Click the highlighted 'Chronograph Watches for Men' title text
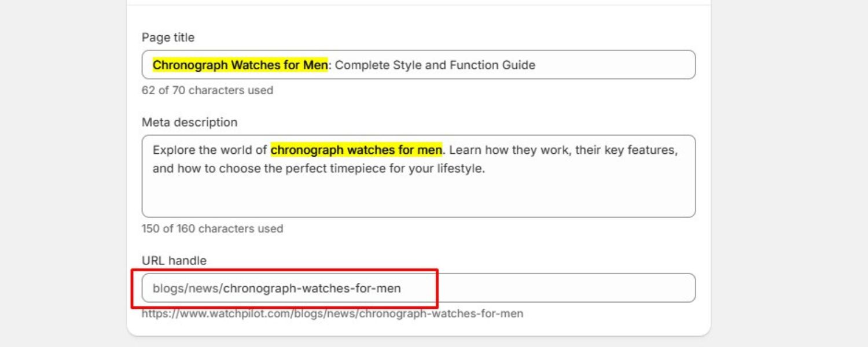Viewport: 868px width, 347px height. (x=240, y=65)
